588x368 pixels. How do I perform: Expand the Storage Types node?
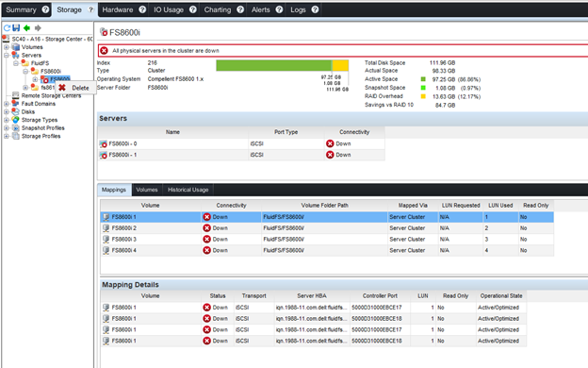pos(7,120)
